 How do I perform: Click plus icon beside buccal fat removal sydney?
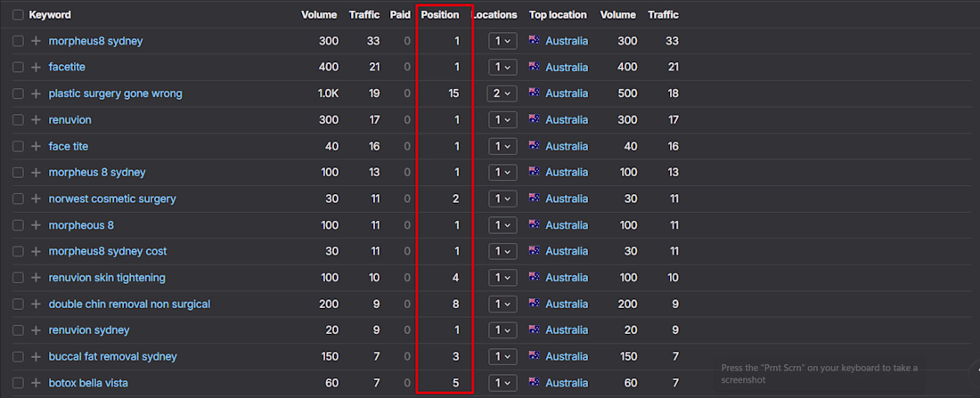pyautogui.click(x=37, y=357)
